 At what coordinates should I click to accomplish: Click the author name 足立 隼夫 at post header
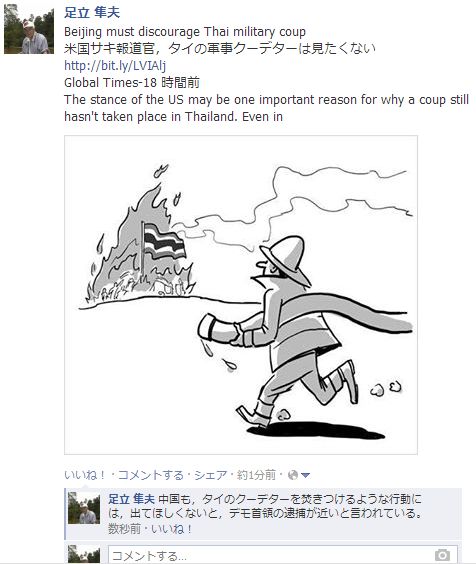pyautogui.click(x=92, y=13)
